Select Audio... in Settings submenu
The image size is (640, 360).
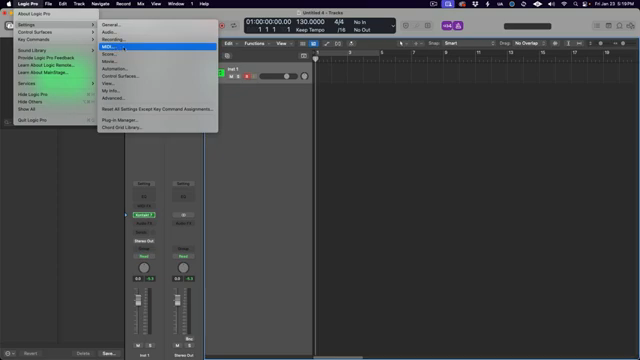coord(158,32)
